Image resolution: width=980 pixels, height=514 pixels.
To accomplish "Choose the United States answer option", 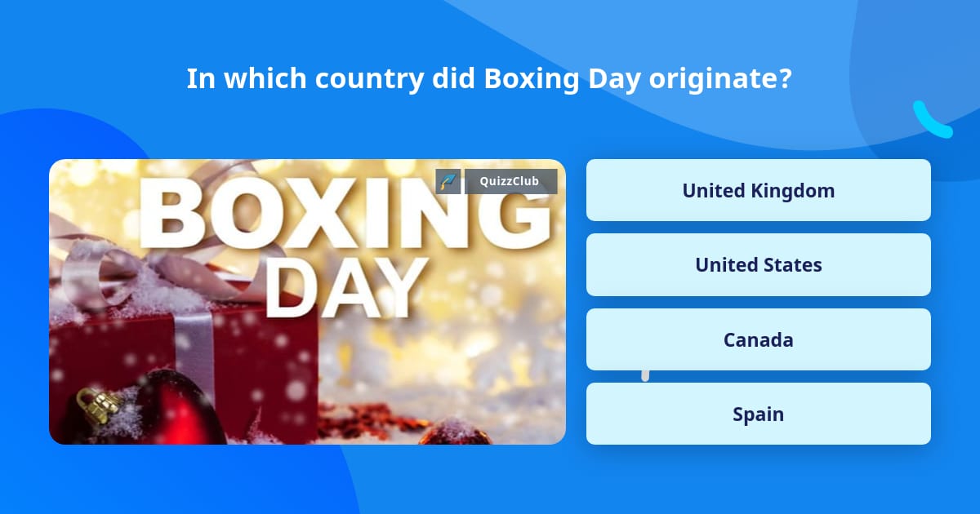I will click(758, 265).
